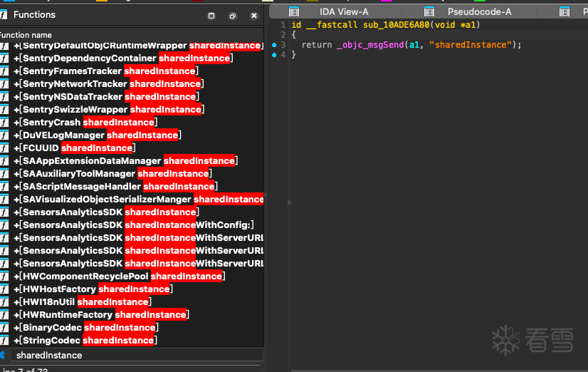Click the __fastcall keyword in pseudocode
This screenshot has height=372, width=588.
pos(332,25)
